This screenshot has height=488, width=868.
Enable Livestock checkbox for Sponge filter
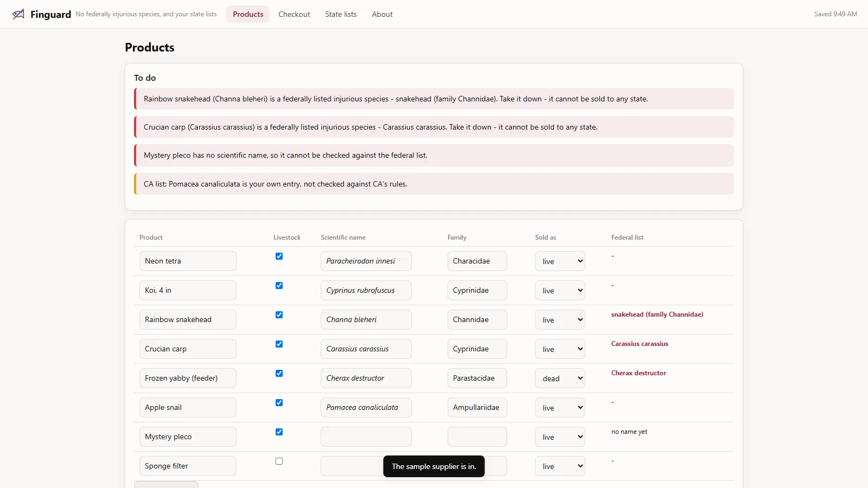[x=279, y=461]
